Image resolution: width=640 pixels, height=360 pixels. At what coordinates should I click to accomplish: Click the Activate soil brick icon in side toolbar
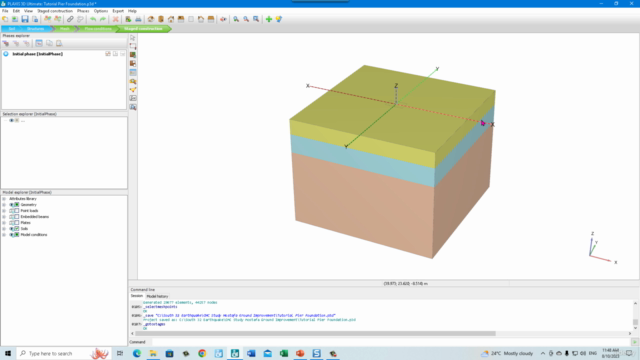tap(133, 55)
